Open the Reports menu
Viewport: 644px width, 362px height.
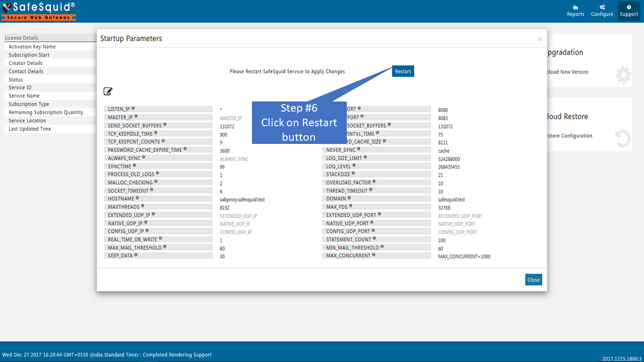576,11
